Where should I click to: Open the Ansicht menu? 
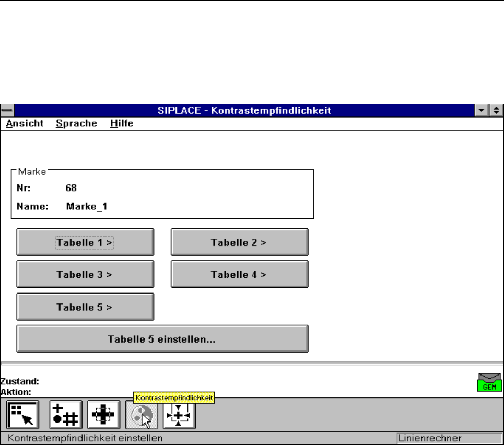(x=25, y=123)
